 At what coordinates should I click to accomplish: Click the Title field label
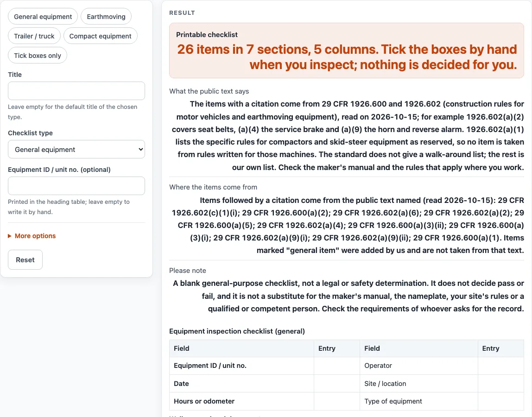coord(15,75)
